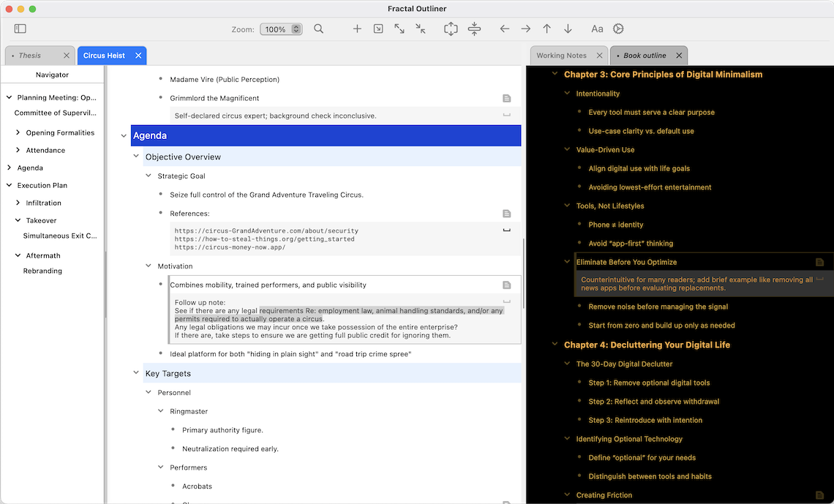Image resolution: width=834 pixels, height=504 pixels.
Task: Collapse all rows with the inward arrows icon
Action: coord(420,29)
